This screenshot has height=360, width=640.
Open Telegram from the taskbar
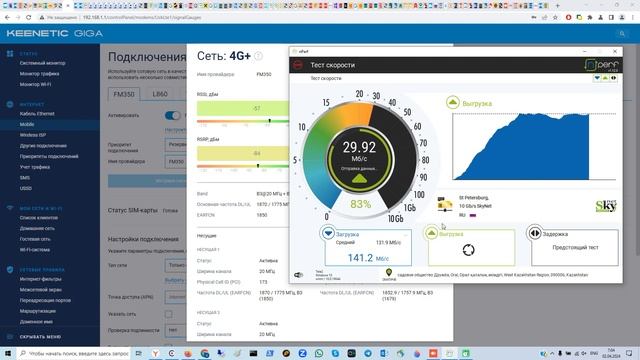tap(368, 353)
